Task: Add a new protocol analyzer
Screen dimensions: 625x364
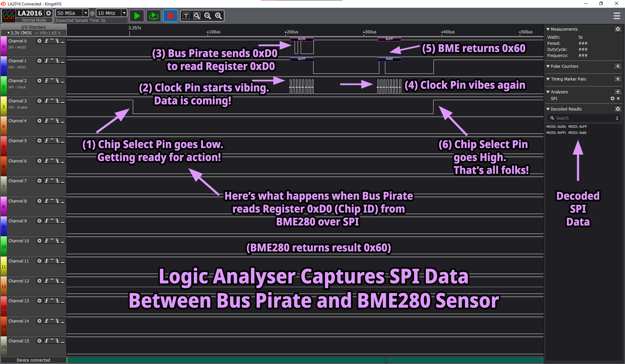Action: point(618,92)
